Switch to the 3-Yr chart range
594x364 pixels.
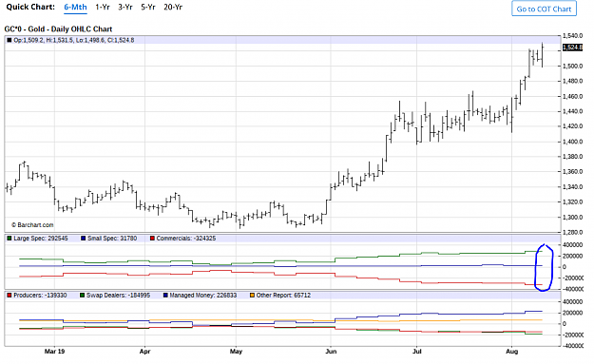pyautogui.click(x=125, y=8)
